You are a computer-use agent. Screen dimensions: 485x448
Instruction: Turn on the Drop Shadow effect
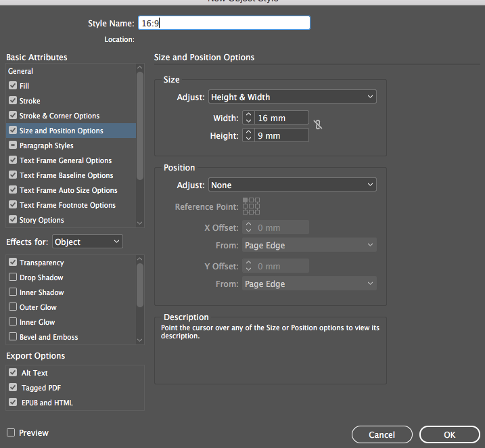pyautogui.click(x=13, y=277)
